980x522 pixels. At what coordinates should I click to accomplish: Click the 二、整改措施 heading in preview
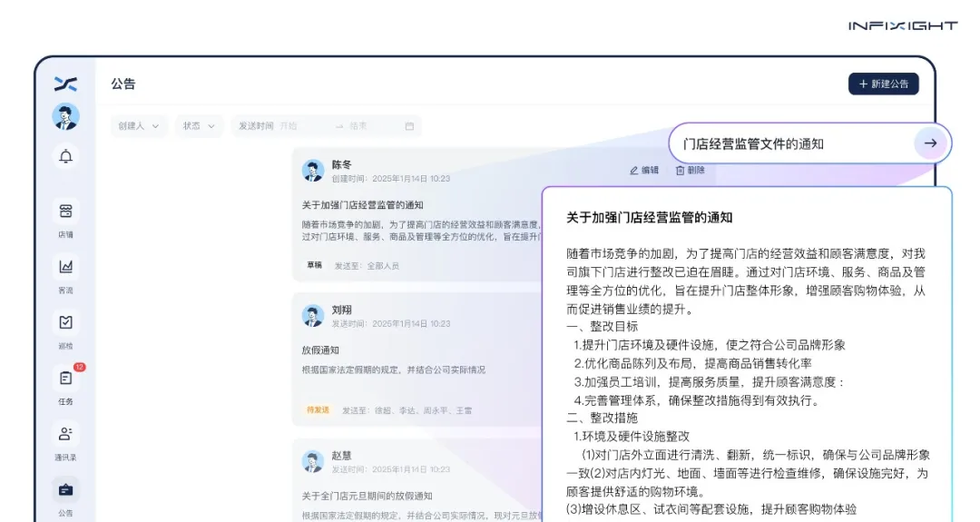tap(603, 418)
